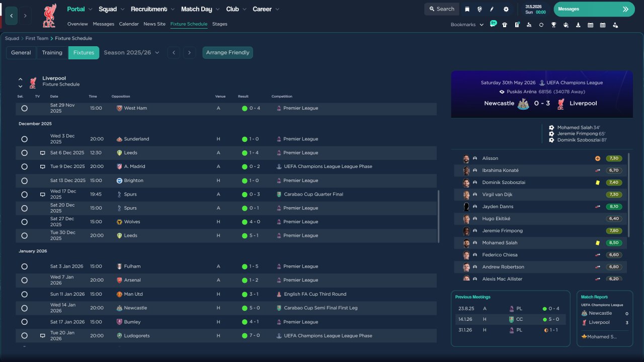Open the settings gear icon
The width and height of the screenshot is (644, 362).
pos(506,9)
